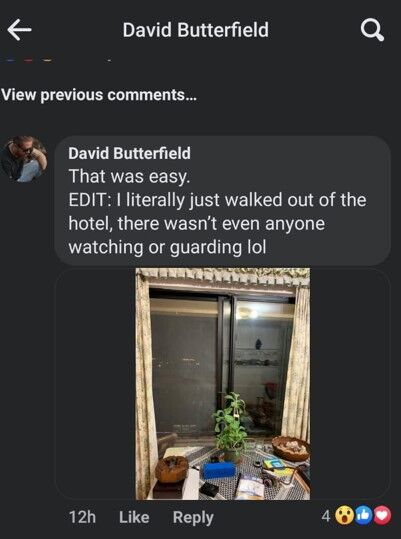Tap the wow face reaction emoji
401x539 pixels.
click(344, 516)
